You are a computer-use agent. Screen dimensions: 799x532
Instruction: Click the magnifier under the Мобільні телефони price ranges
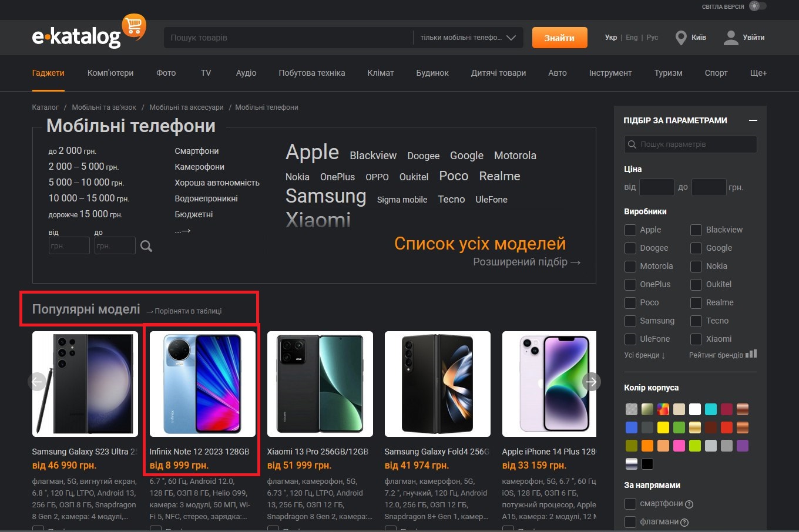(x=146, y=246)
